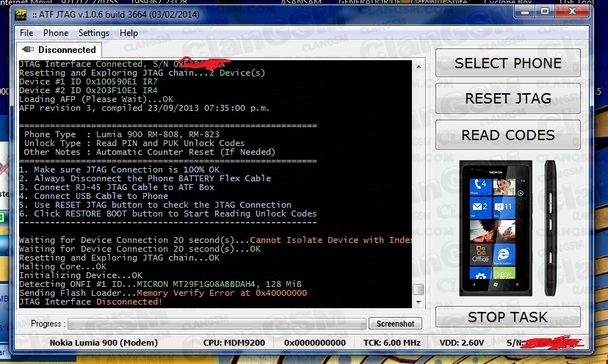
Task: Click the Lumia 900 front view image
Action: click(496, 228)
